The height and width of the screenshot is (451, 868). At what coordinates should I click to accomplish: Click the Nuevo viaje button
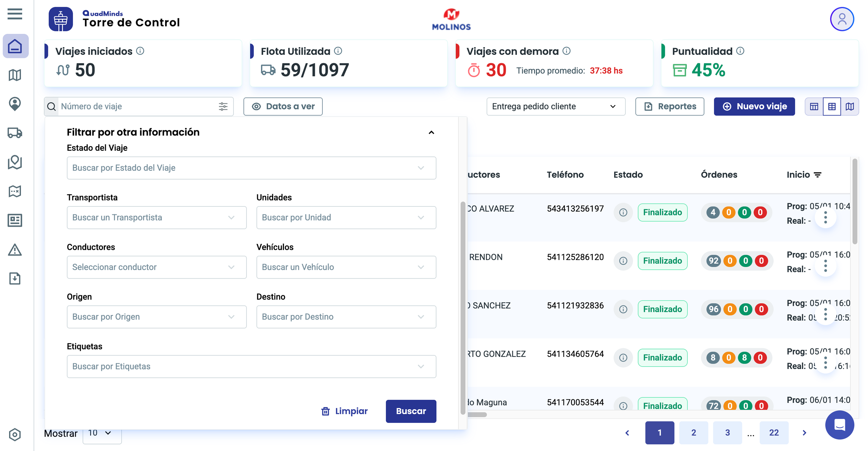[x=754, y=107]
